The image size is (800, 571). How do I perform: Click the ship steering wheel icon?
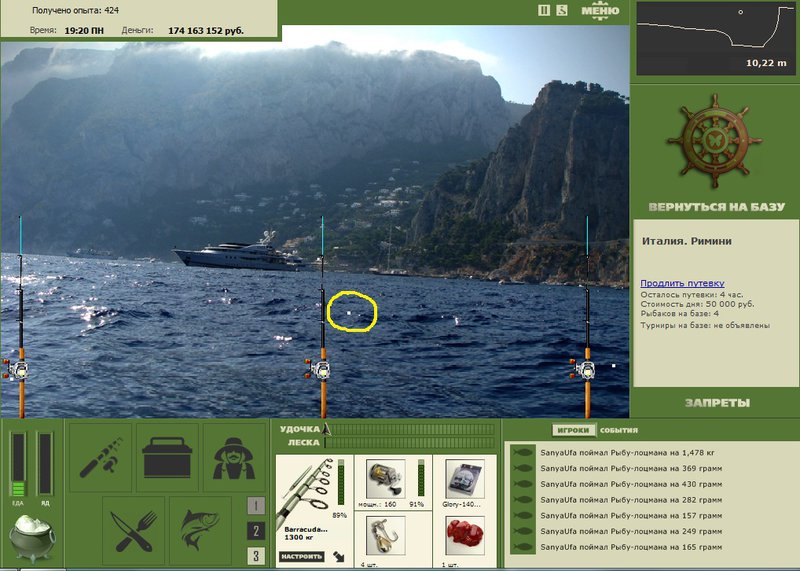[714, 141]
